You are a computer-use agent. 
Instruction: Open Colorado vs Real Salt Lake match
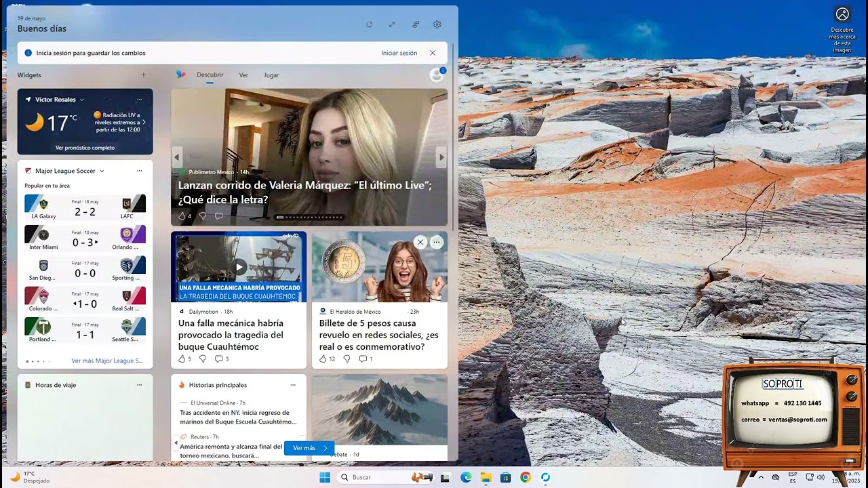85,300
